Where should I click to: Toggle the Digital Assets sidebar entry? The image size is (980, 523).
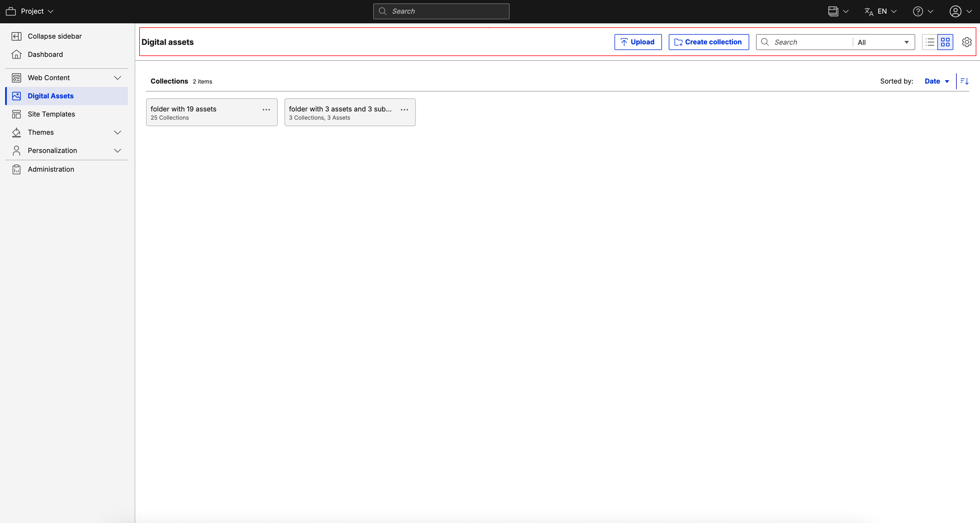point(50,96)
